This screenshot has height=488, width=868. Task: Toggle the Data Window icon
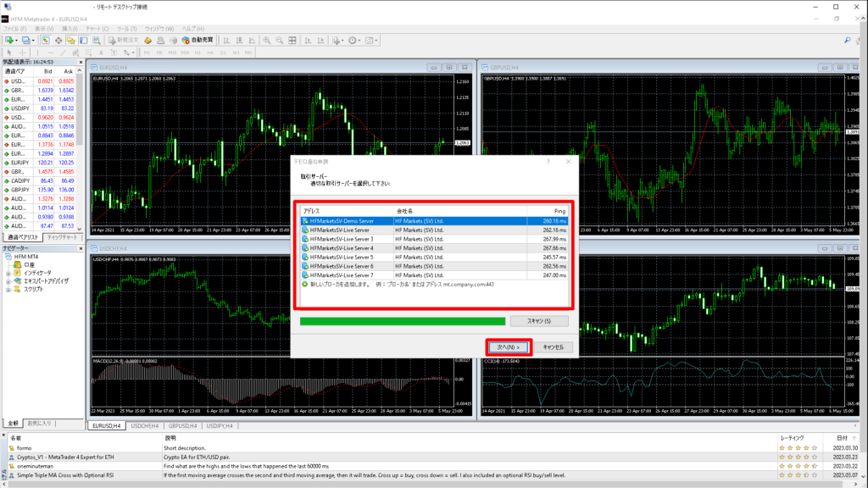(58, 41)
